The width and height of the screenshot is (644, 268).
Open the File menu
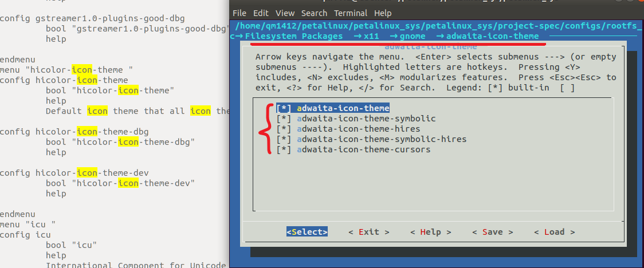coord(239,13)
